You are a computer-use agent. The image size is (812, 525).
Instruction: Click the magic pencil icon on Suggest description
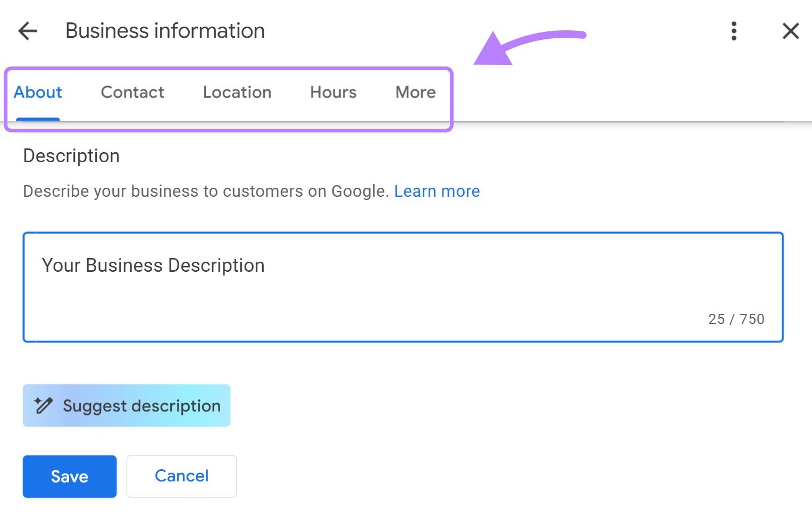pos(44,405)
